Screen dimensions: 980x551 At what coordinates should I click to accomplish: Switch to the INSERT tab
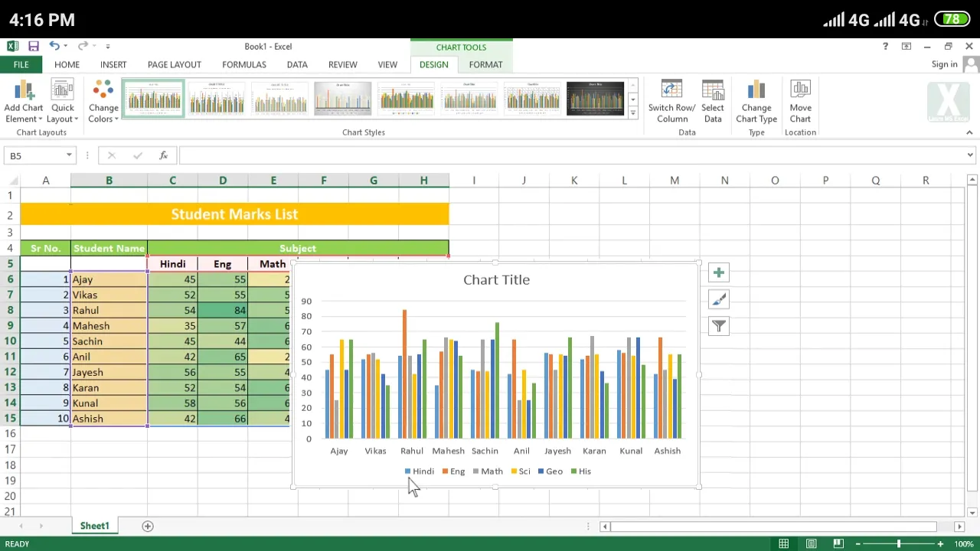(113, 64)
